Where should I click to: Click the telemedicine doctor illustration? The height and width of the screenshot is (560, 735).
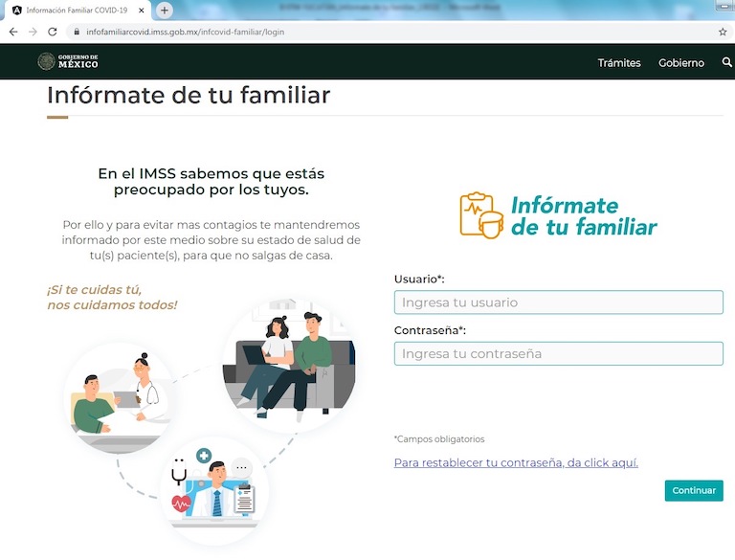[214, 491]
